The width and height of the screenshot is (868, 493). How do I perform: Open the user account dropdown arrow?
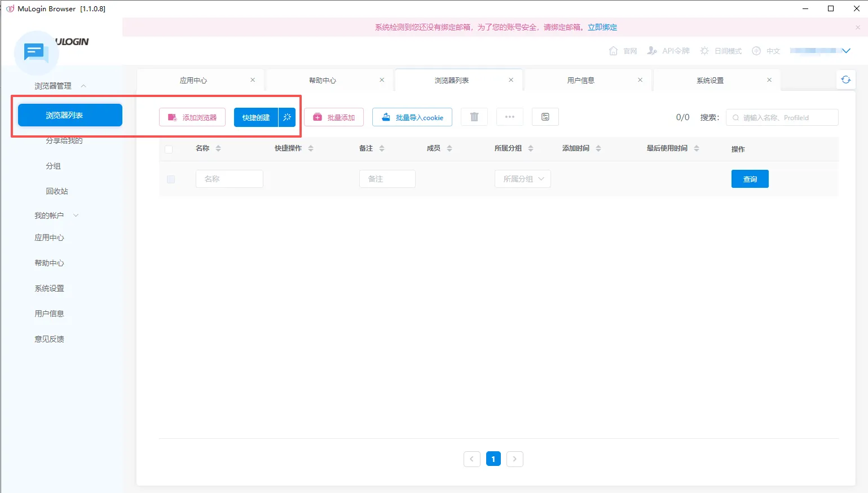click(846, 51)
